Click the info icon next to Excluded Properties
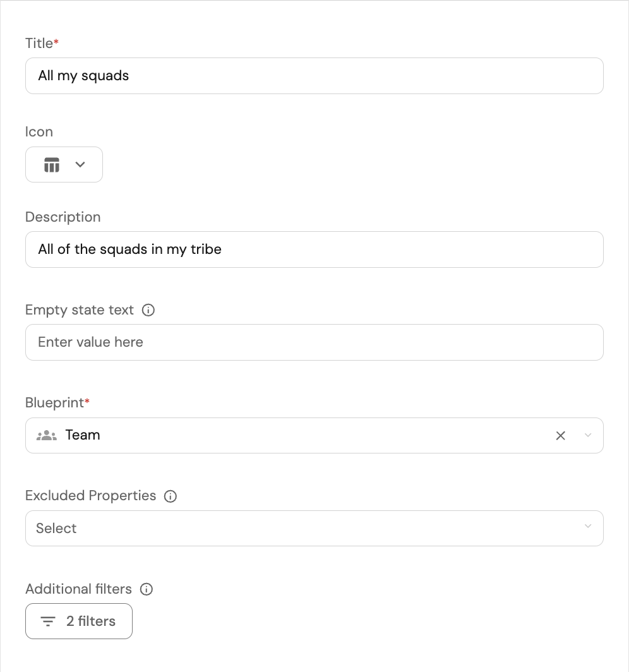Viewport: 629px width, 672px height. pos(171,496)
